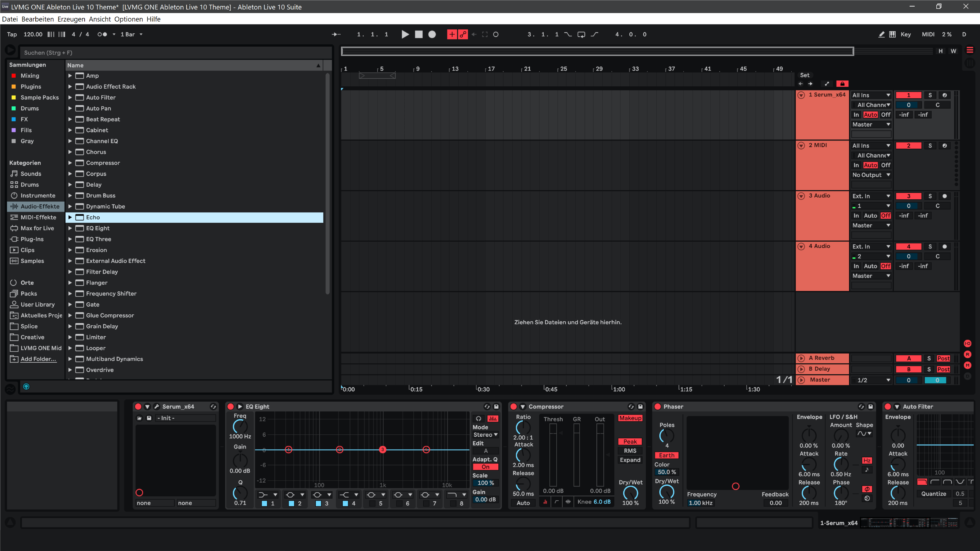
Task: Open the EQ Eight Stereo mode dropdown
Action: coord(485,435)
